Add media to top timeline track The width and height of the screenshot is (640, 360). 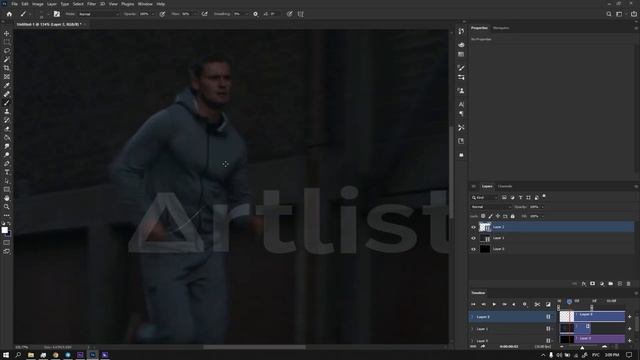(x=630, y=317)
